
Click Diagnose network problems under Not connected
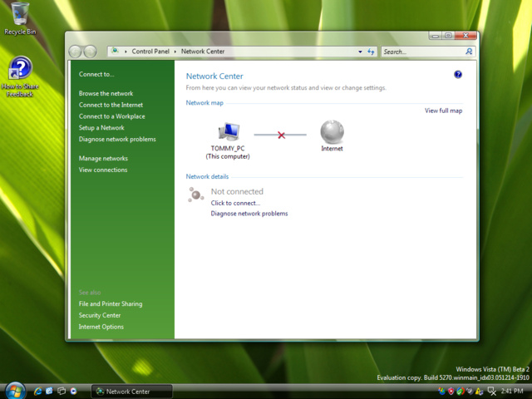[x=249, y=214]
